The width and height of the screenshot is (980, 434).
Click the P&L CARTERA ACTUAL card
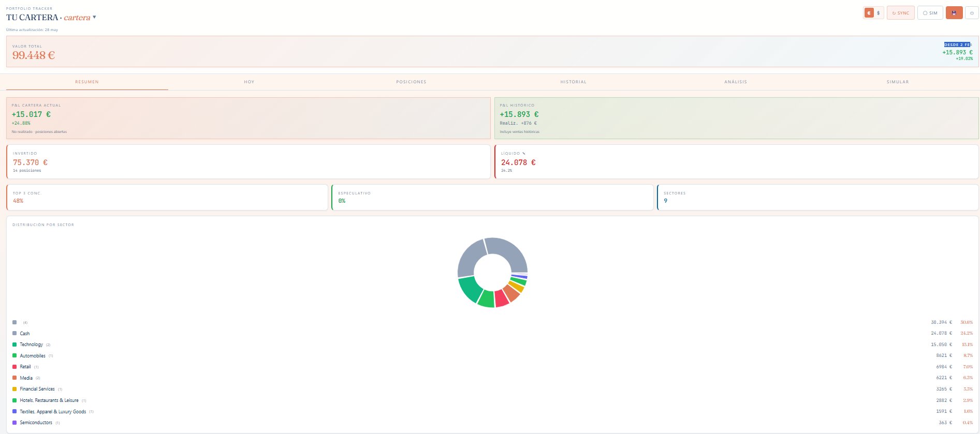click(248, 118)
